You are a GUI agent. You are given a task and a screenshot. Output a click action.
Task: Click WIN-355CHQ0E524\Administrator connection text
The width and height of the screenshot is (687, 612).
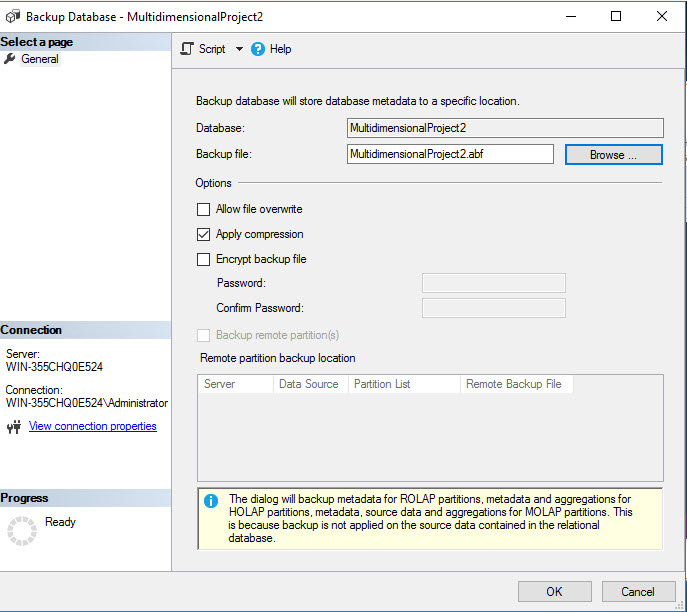(87, 403)
